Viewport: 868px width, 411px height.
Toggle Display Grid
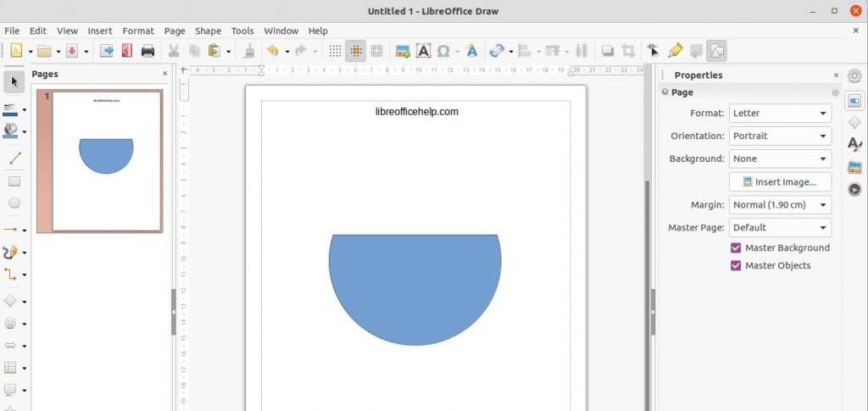tap(335, 51)
